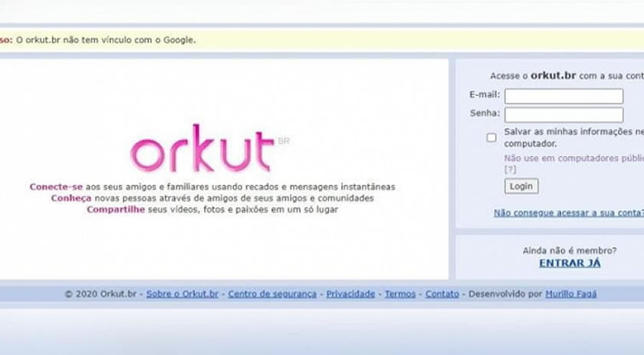The width and height of the screenshot is (644, 355).
Task: Click the notice about Google affiliation
Action: point(98,41)
